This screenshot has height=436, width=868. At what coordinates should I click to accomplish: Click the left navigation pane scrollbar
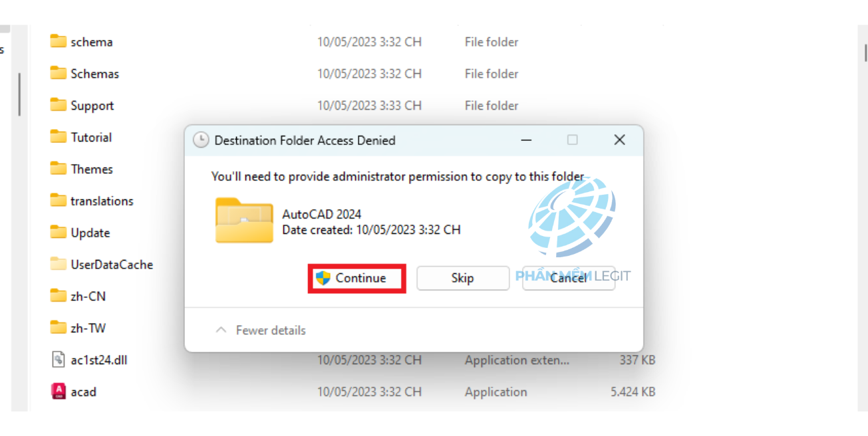(x=20, y=94)
